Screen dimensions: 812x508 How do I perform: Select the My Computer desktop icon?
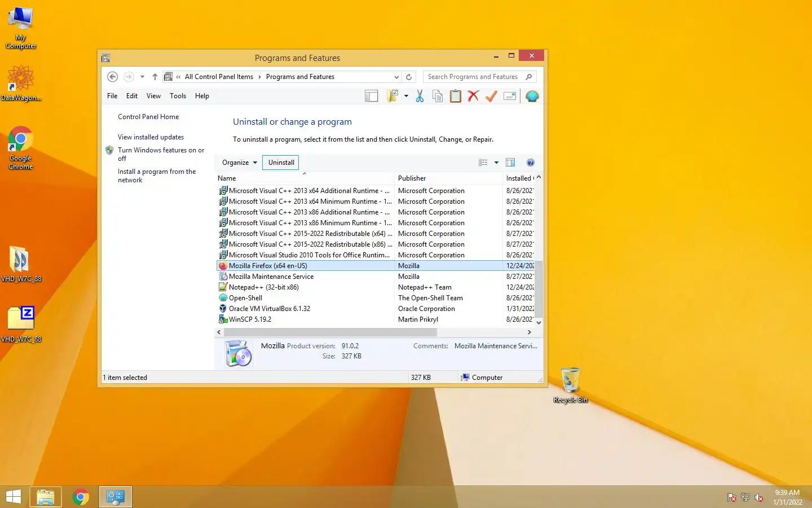click(21, 28)
